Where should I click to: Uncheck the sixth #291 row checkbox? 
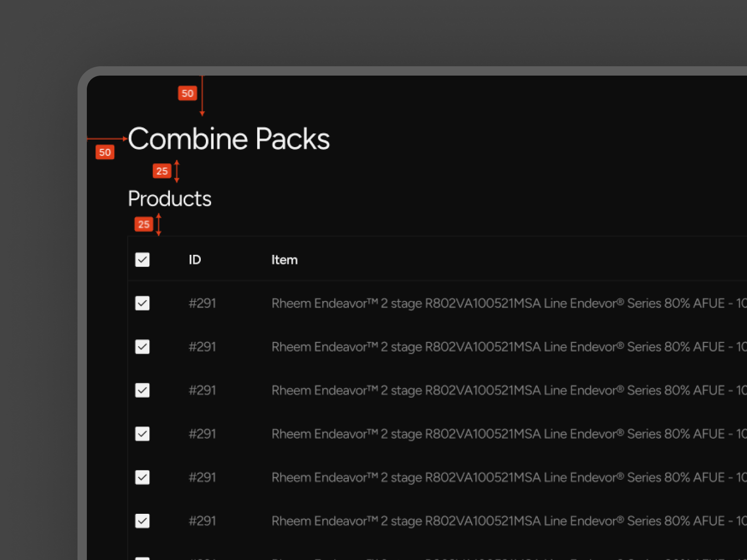[x=142, y=521]
